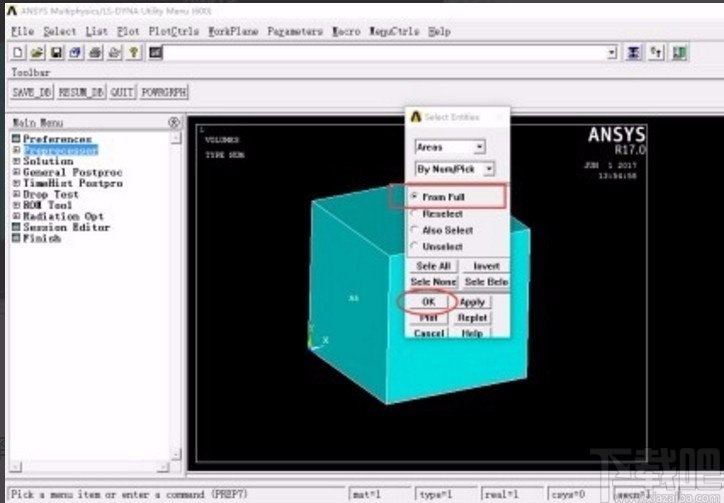724x503 pixels.
Task: Click the Save Analysis floppy icon
Action: click(56, 53)
